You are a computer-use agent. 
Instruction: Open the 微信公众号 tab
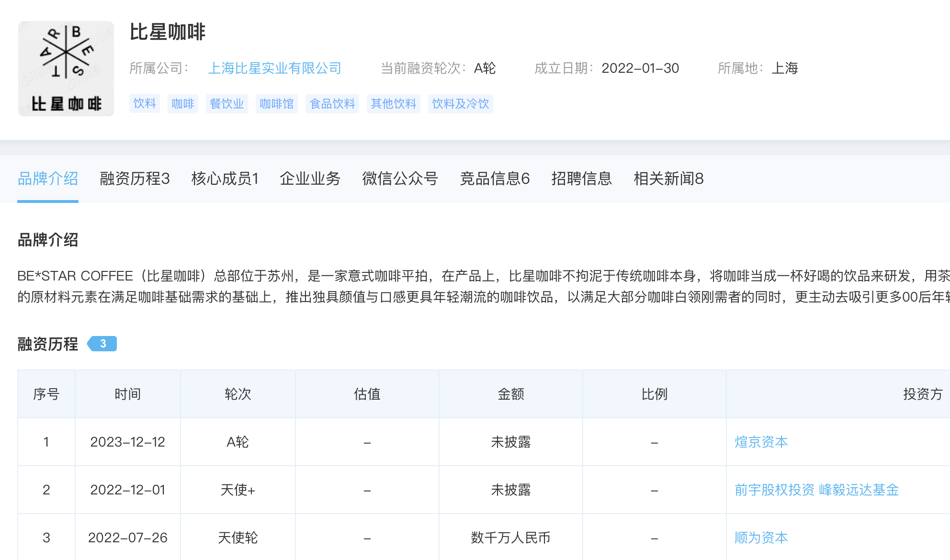point(400,179)
